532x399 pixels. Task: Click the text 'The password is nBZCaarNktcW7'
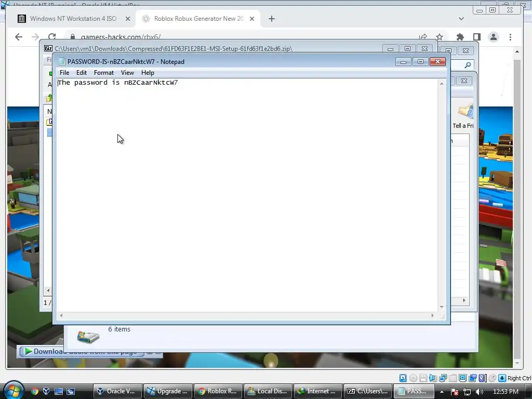(118, 83)
